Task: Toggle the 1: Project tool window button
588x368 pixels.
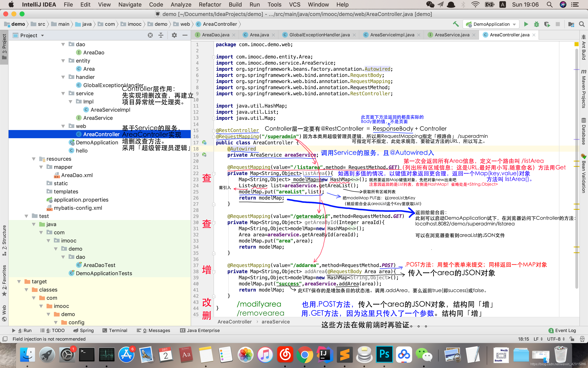Action: click(4, 47)
